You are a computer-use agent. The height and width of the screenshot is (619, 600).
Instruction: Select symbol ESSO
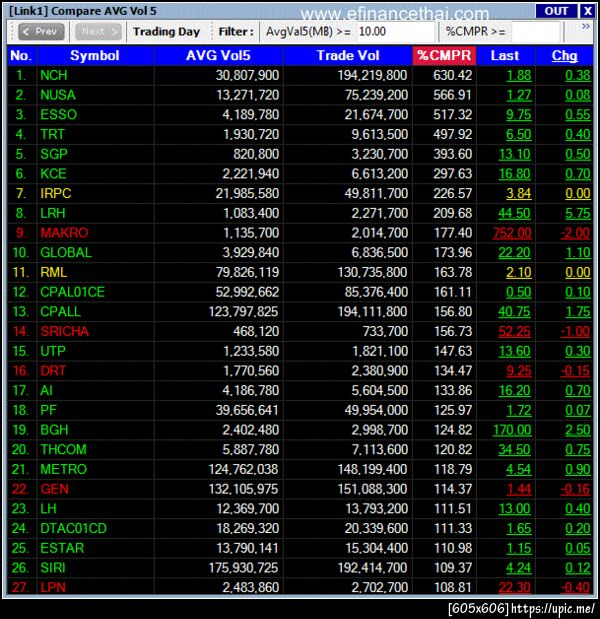pyautogui.click(x=58, y=114)
